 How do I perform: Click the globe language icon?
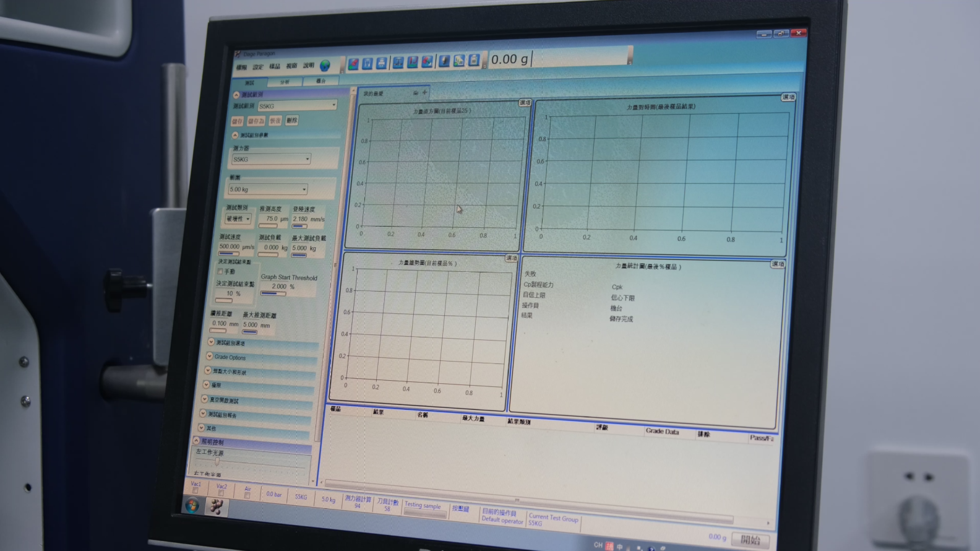point(325,65)
